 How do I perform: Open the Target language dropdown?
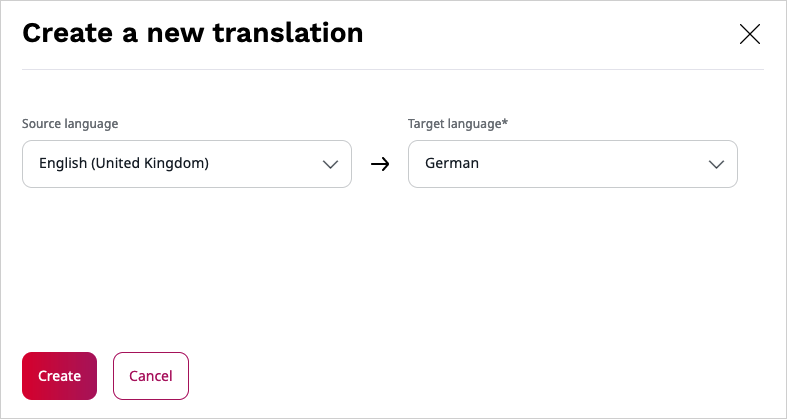coord(572,164)
